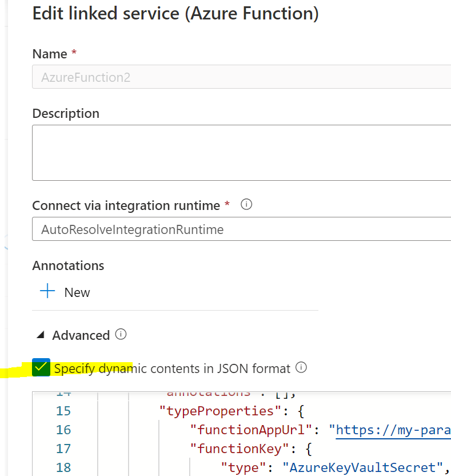Image resolution: width=451 pixels, height=476 pixels.
Task: Click line number 17 in the JSON editor
Action: (63, 449)
